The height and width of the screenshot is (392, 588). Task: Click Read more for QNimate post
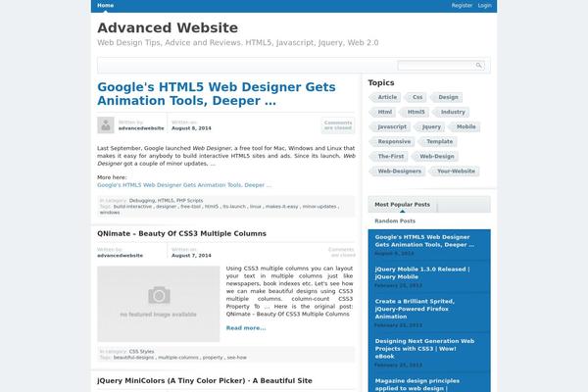tap(246, 328)
